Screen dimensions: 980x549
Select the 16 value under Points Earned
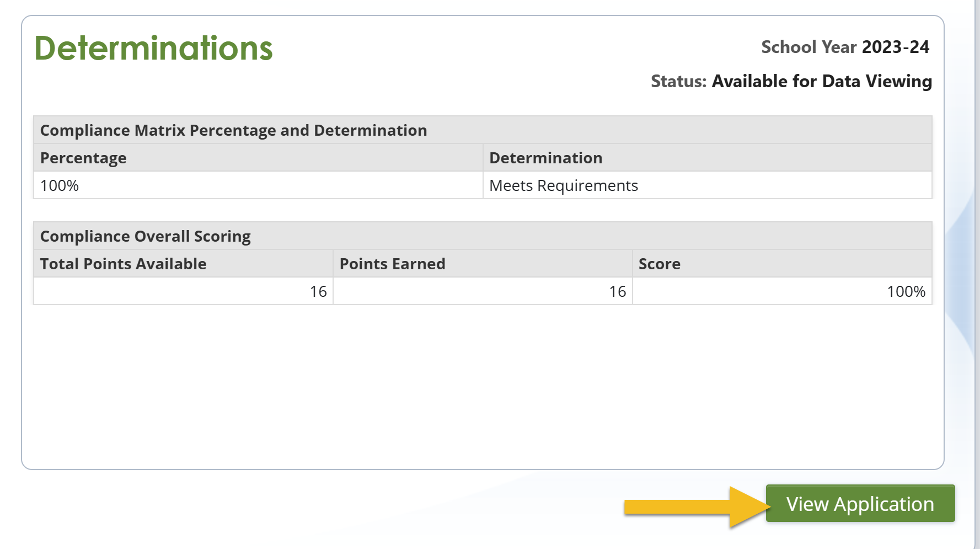coord(617,292)
